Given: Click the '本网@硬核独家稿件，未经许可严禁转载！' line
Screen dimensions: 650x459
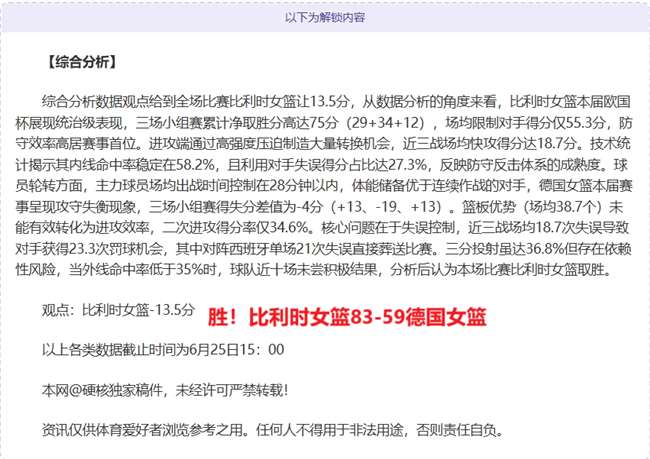Looking at the screenshot, I should click(x=165, y=390).
